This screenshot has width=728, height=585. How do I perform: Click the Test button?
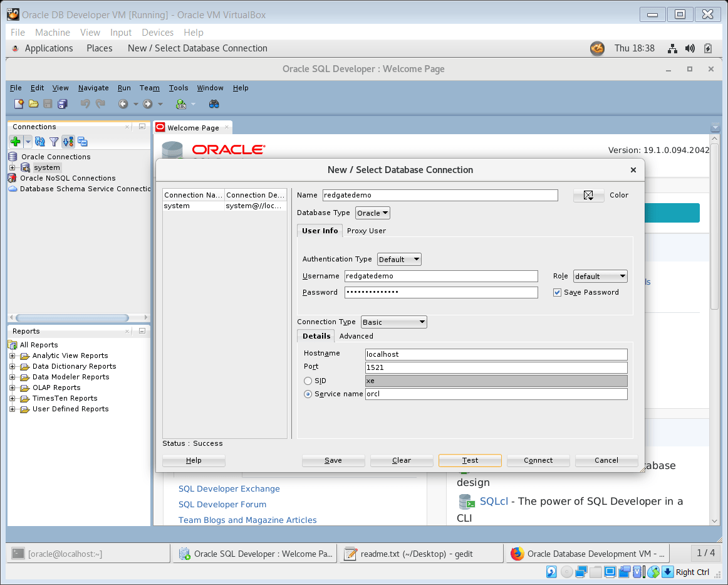[470, 460]
